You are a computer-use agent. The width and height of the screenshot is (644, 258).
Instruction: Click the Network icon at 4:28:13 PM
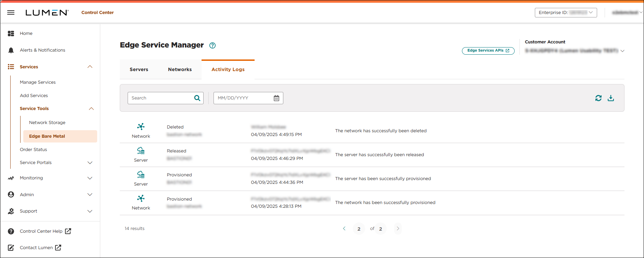[141, 199]
